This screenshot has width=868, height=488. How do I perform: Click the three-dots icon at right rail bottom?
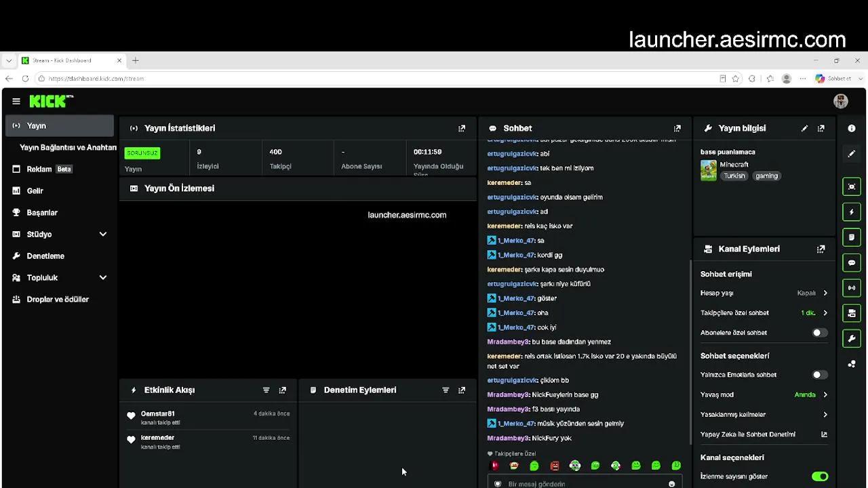click(852, 364)
